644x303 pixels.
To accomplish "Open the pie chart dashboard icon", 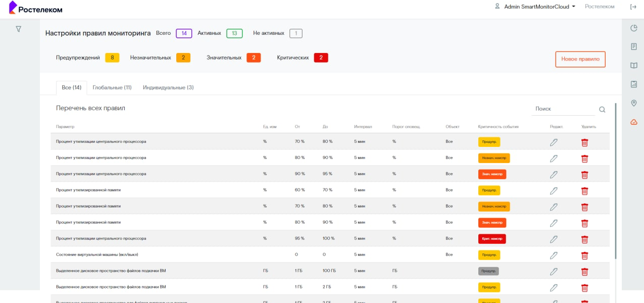I will click(633, 28).
